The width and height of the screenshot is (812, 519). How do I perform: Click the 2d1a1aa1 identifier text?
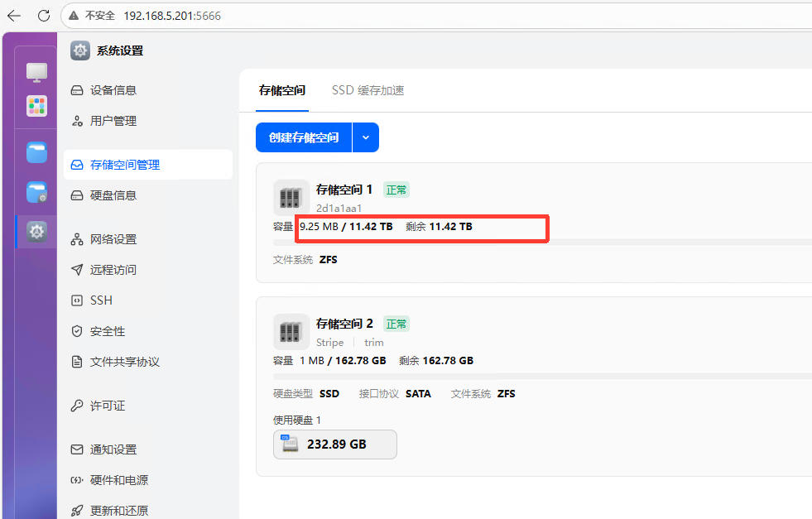tap(339, 209)
